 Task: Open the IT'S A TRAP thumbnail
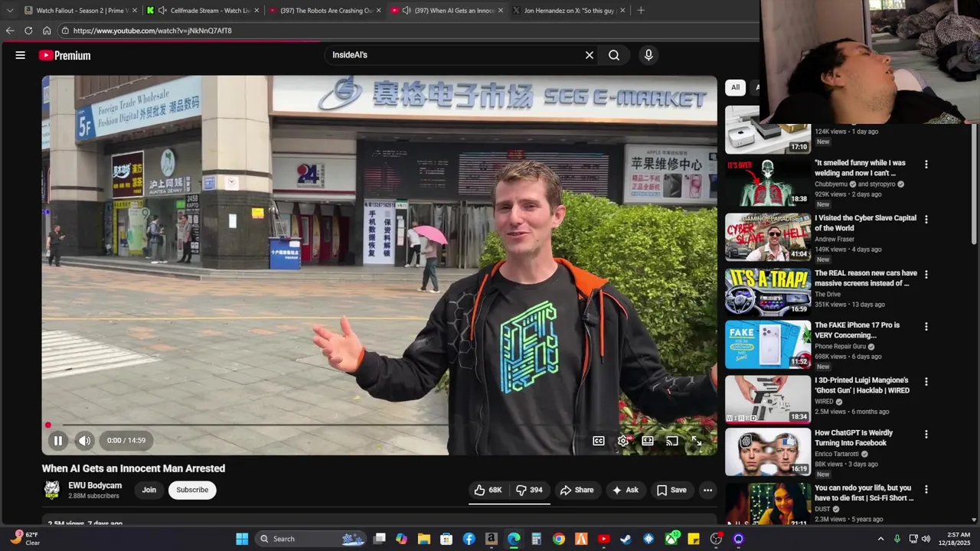[x=768, y=292]
